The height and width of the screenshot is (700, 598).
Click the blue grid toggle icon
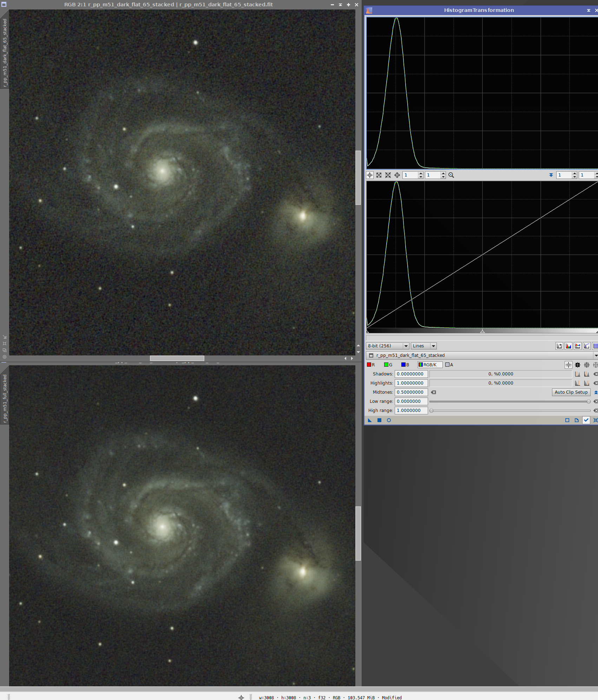pos(595,346)
